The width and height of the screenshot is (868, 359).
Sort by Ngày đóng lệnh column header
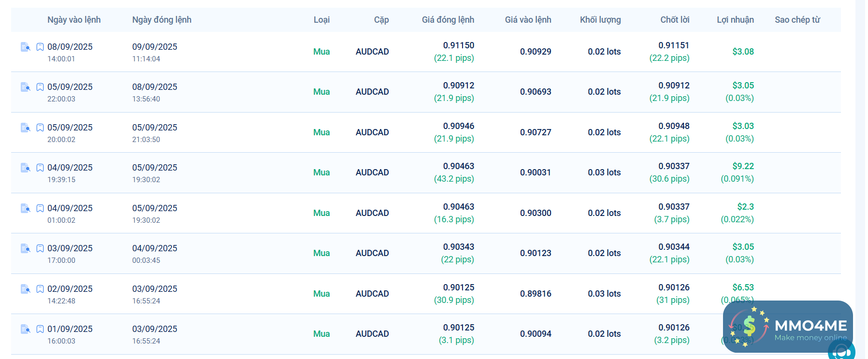point(162,20)
